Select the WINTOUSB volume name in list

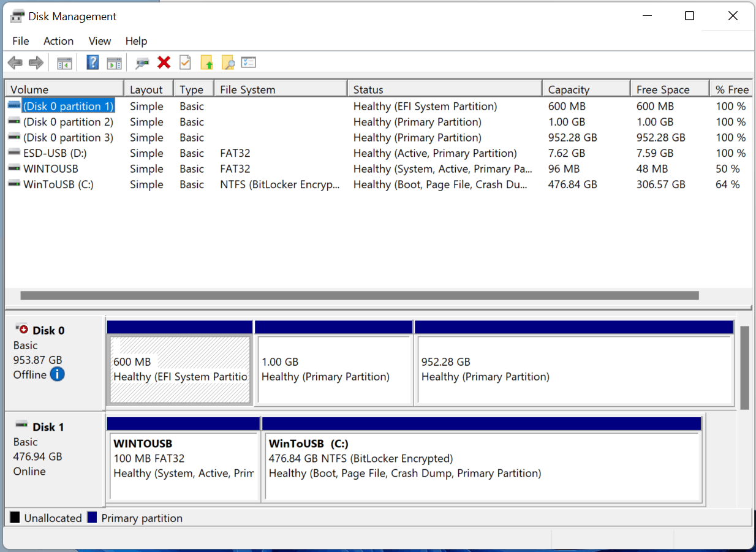tap(51, 168)
